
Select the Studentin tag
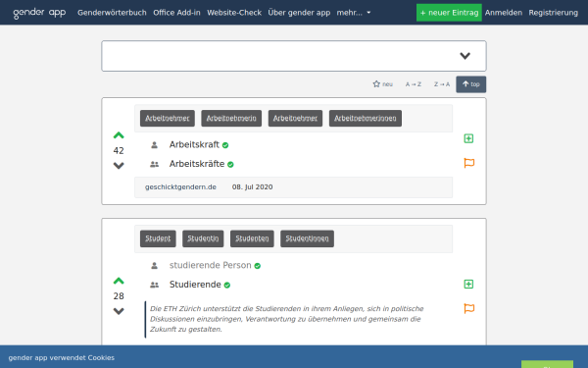pos(203,238)
